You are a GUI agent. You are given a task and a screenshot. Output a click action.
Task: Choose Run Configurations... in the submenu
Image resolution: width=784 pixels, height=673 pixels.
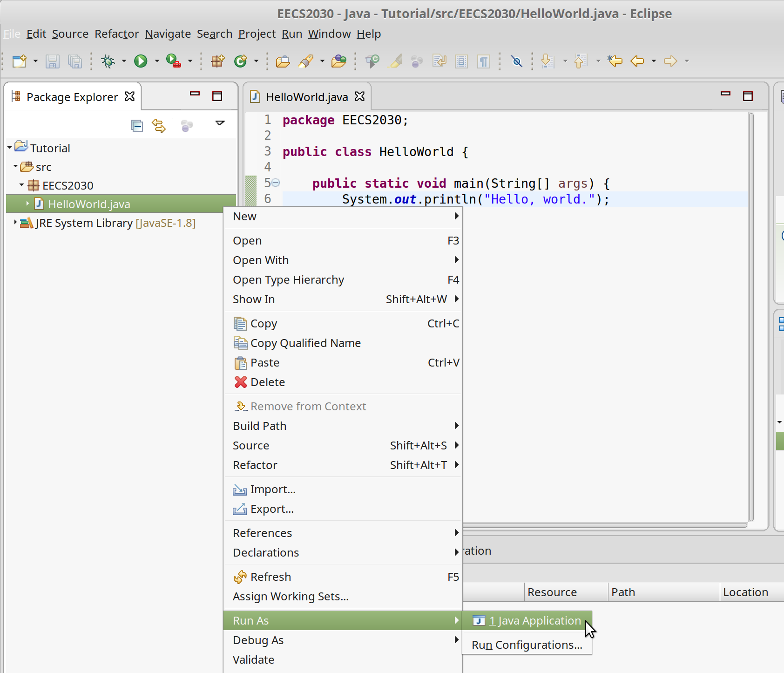(x=527, y=645)
